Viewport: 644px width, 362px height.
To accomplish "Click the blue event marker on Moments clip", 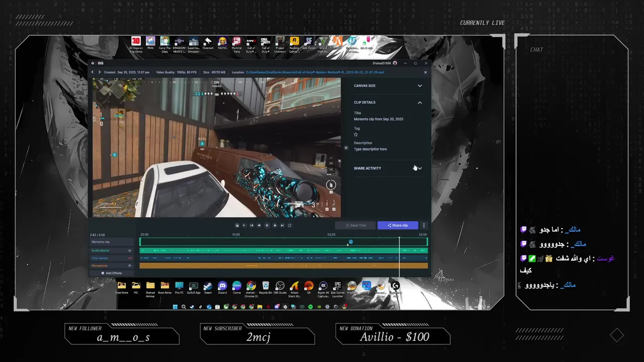I will tap(351, 242).
